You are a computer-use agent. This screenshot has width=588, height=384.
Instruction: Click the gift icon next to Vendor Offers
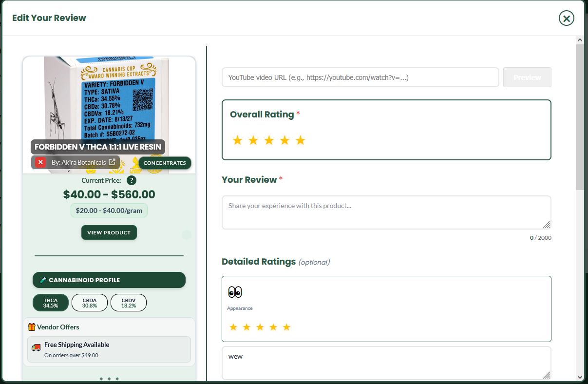pos(32,327)
